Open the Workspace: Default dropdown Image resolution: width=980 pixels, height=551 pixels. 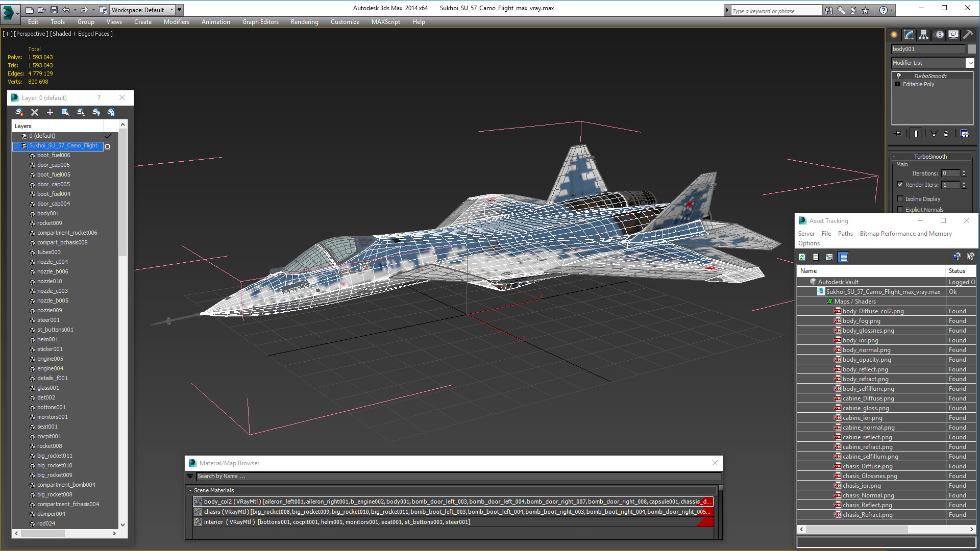point(171,10)
